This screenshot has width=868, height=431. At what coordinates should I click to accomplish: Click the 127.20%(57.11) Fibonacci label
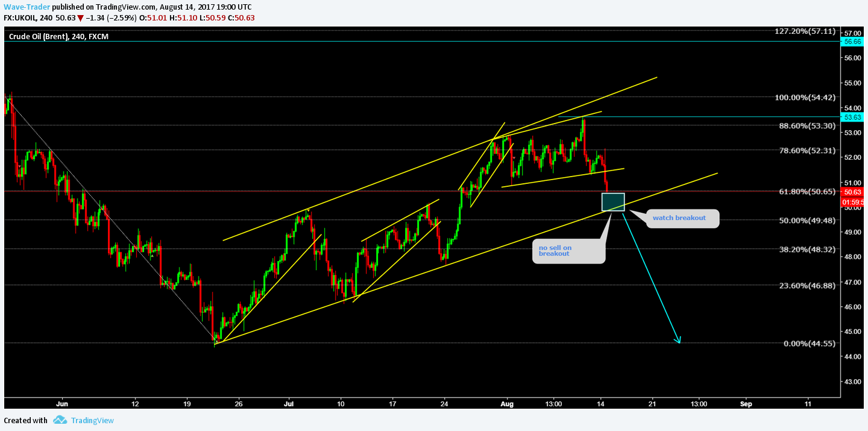(x=805, y=31)
